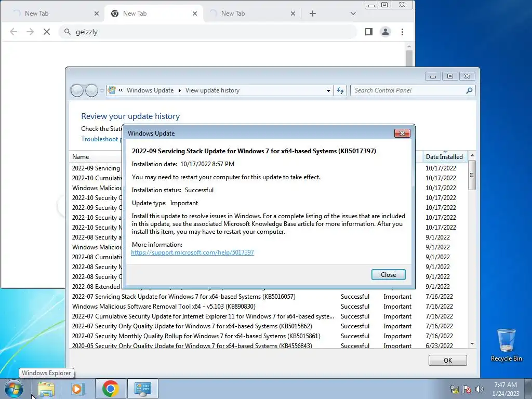This screenshot has width=532, height=399.
Task: Open the Recycle Bin desktop icon
Action: tap(506, 345)
